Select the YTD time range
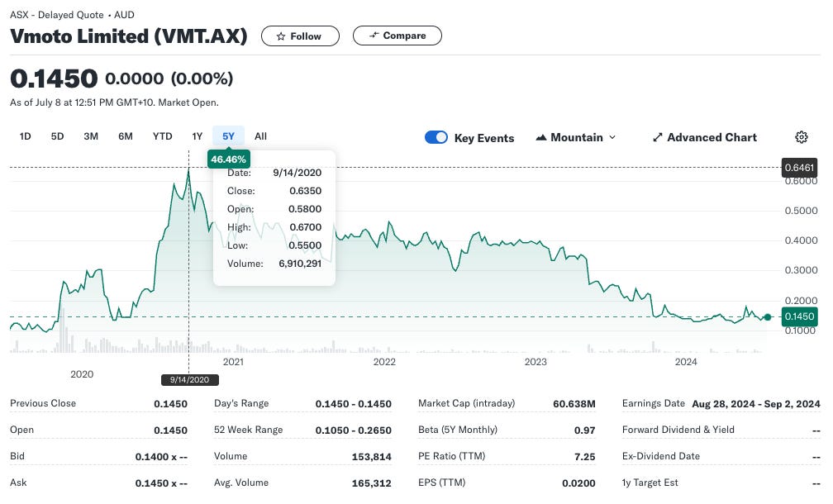 point(163,136)
